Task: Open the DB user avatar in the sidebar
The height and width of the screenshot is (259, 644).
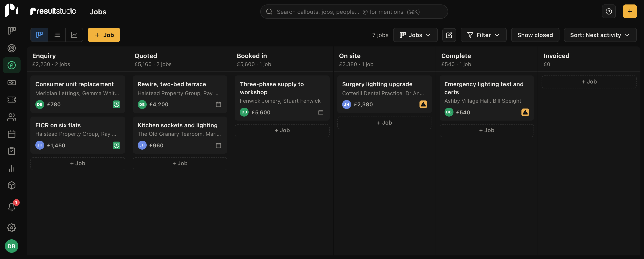Action: [11, 246]
